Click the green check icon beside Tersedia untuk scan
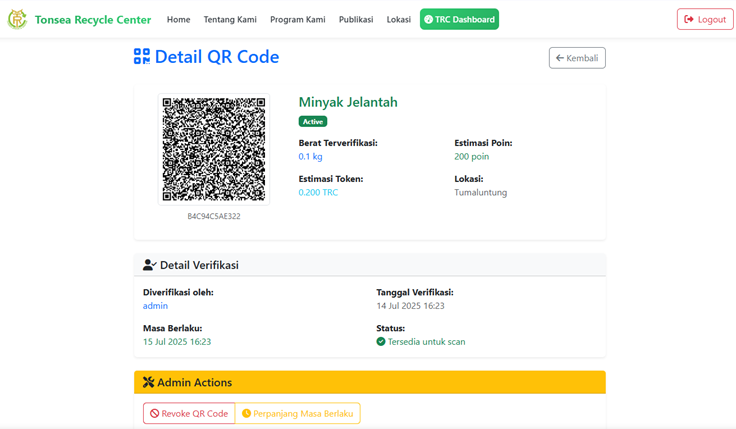 (x=381, y=342)
